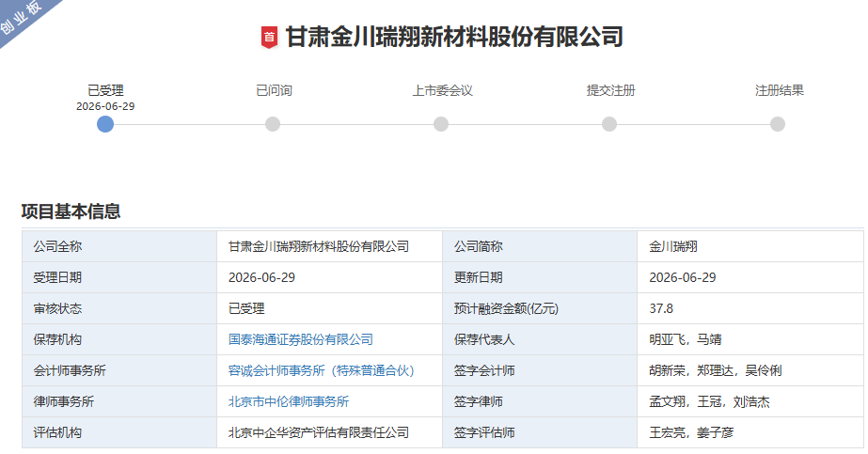This screenshot has width=868, height=454.
Task: Click the 提交注册 stage label
Action: coord(610,90)
